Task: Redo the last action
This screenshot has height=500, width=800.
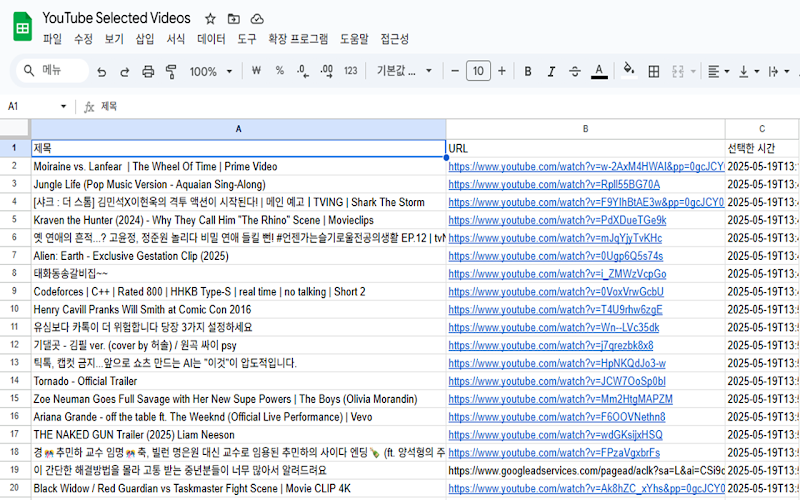Action: click(x=124, y=71)
